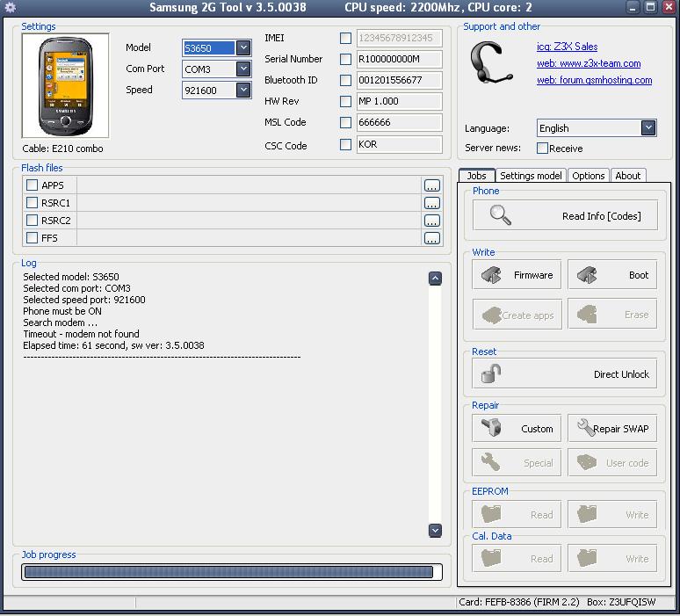The height and width of the screenshot is (616, 680).
Task: Click 'Cable: E210 combo' text
Action: [63, 149]
